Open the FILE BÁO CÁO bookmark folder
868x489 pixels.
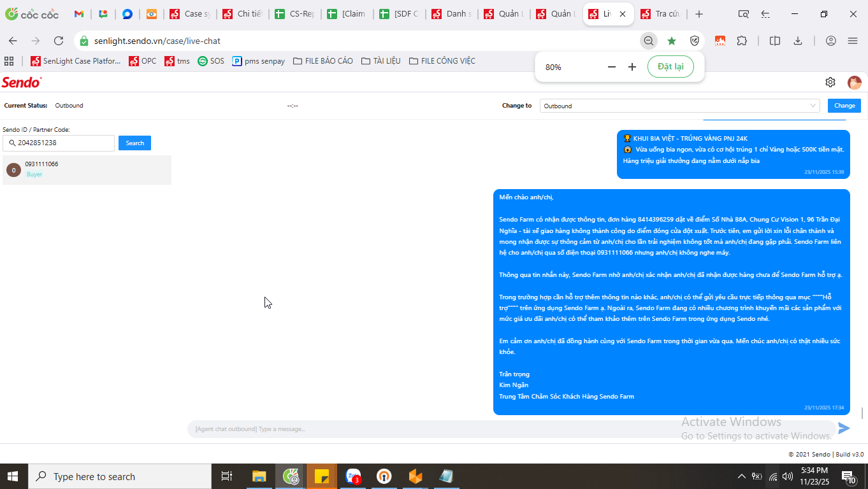click(x=322, y=61)
